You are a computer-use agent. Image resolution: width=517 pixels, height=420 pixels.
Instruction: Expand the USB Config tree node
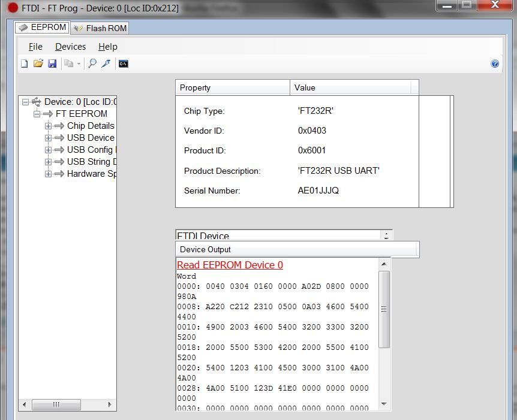[48, 150]
